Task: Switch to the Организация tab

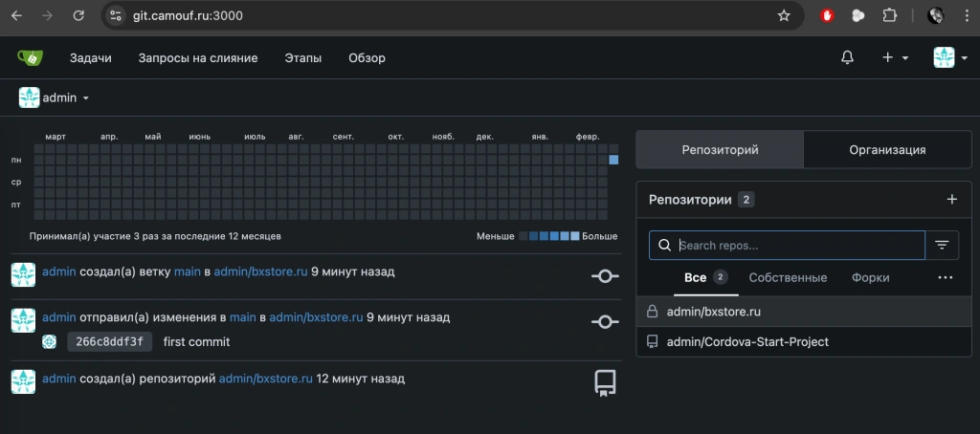Action: (887, 150)
